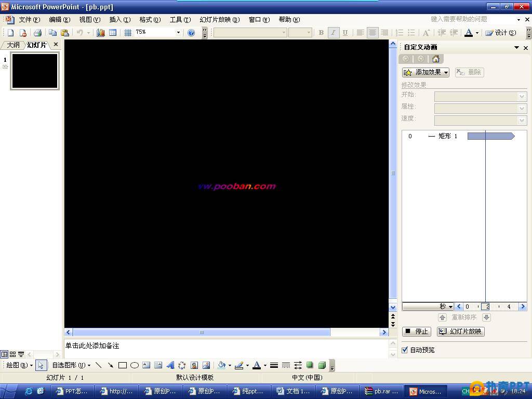Open the task pane home icon
Screen dimensions: 532x399
436,59
